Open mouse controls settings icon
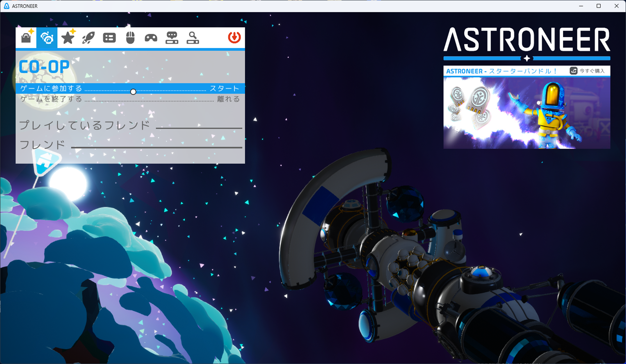The height and width of the screenshot is (364, 626). pyautogui.click(x=130, y=38)
